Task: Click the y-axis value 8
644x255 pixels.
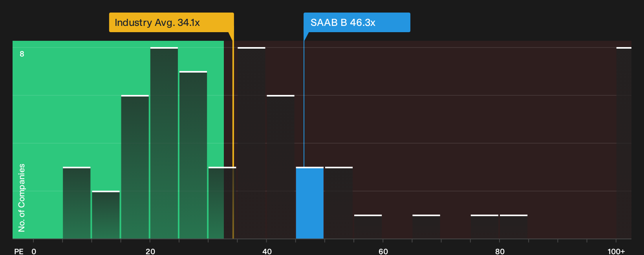Action: coord(22,54)
